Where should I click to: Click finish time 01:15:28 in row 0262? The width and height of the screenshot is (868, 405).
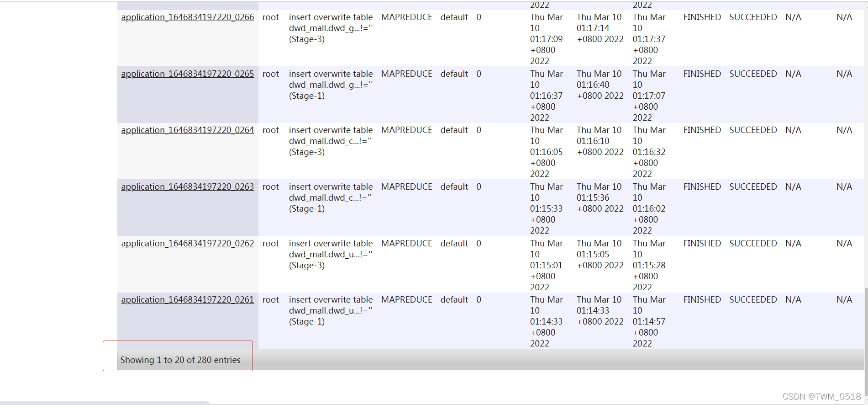click(649, 266)
